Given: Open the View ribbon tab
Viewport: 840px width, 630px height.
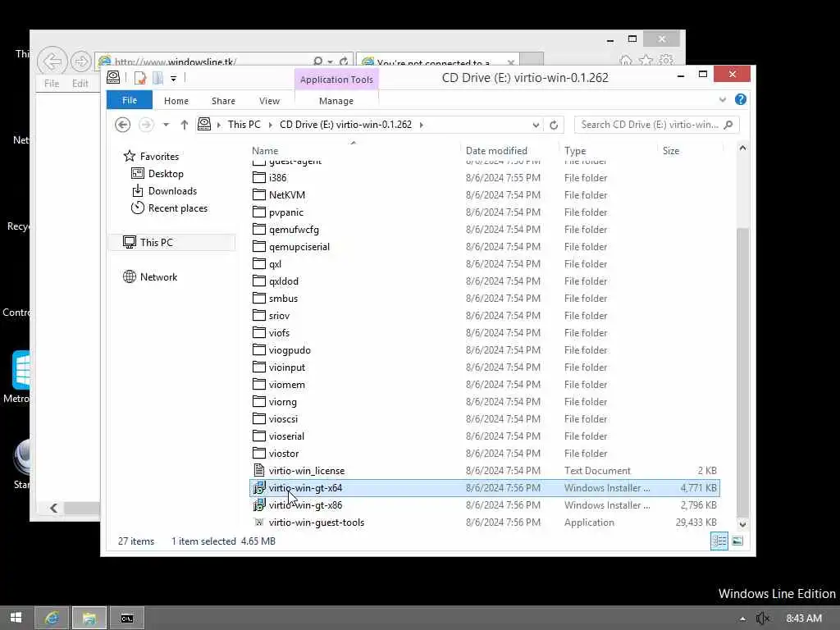Looking at the screenshot, I should point(269,101).
